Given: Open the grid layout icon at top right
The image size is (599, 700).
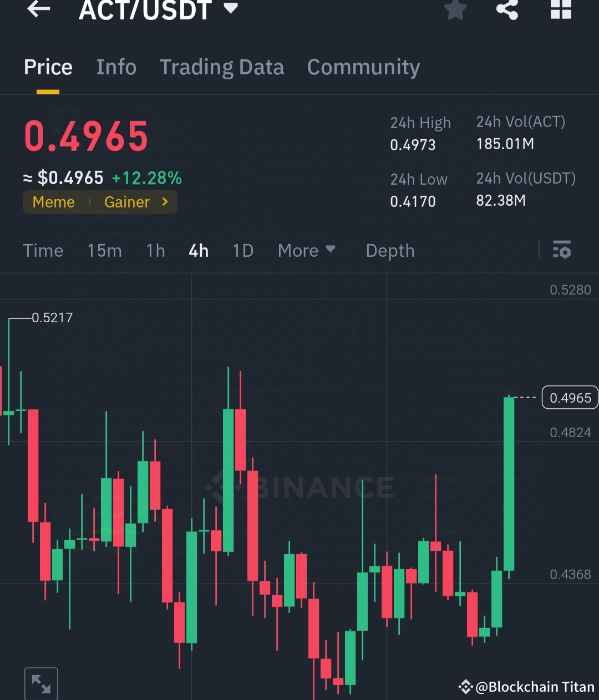Looking at the screenshot, I should [560, 9].
